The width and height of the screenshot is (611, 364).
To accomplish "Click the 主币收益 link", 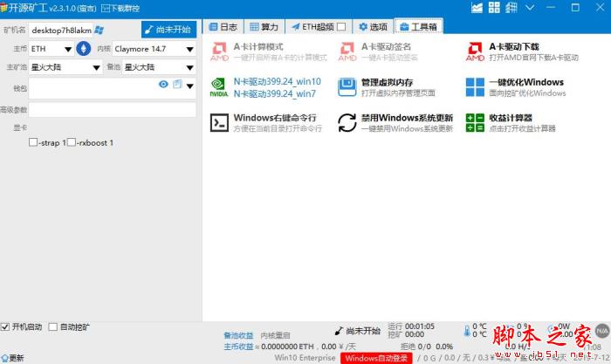I will (x=238, y=347).
